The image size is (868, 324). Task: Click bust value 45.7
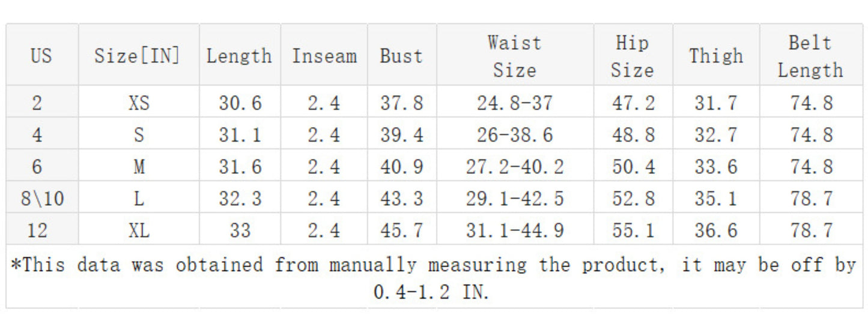[401, 230]
